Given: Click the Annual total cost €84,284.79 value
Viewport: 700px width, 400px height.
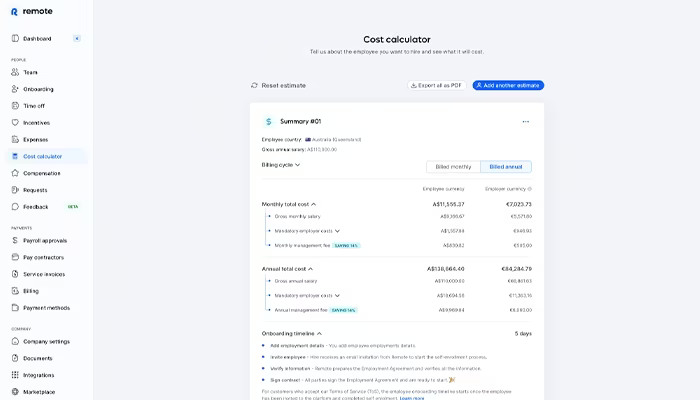Looking at the screenshot, I should 517,269.
